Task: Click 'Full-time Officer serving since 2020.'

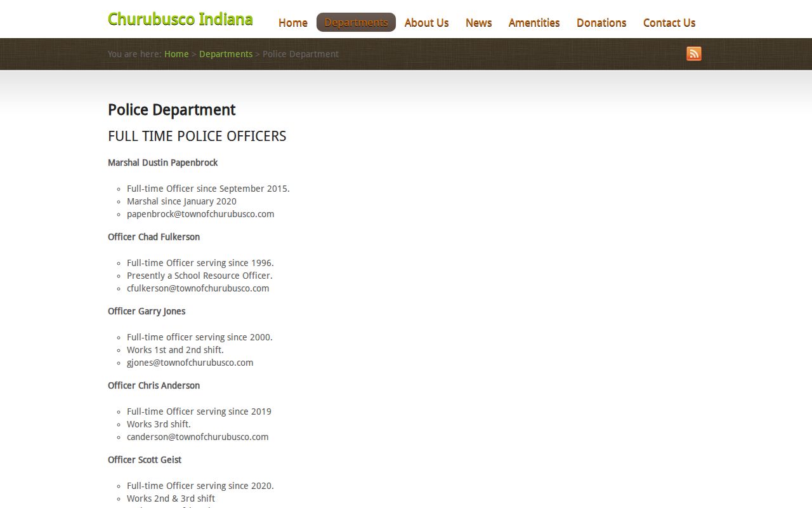Action: 200,486
